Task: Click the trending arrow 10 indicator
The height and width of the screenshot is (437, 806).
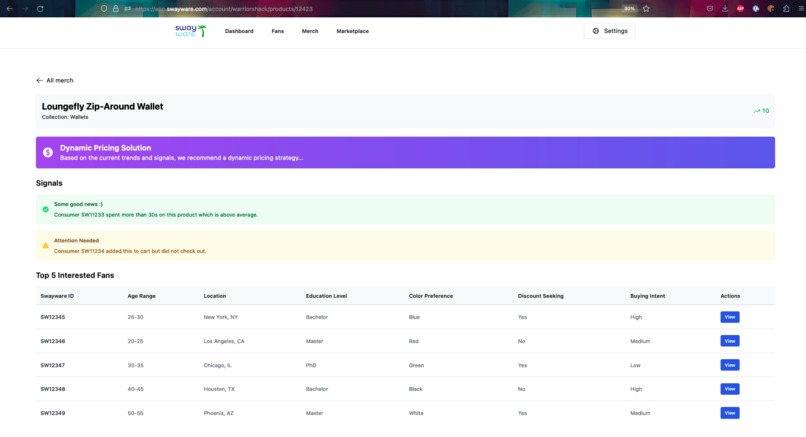Action: tap(761, 111)
